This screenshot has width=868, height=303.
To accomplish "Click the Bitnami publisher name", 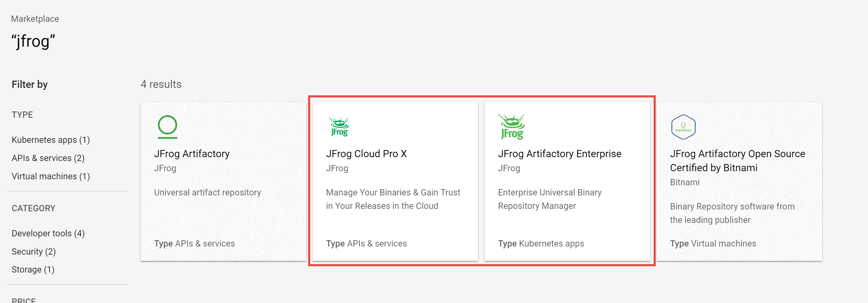I will pos(684,182).
